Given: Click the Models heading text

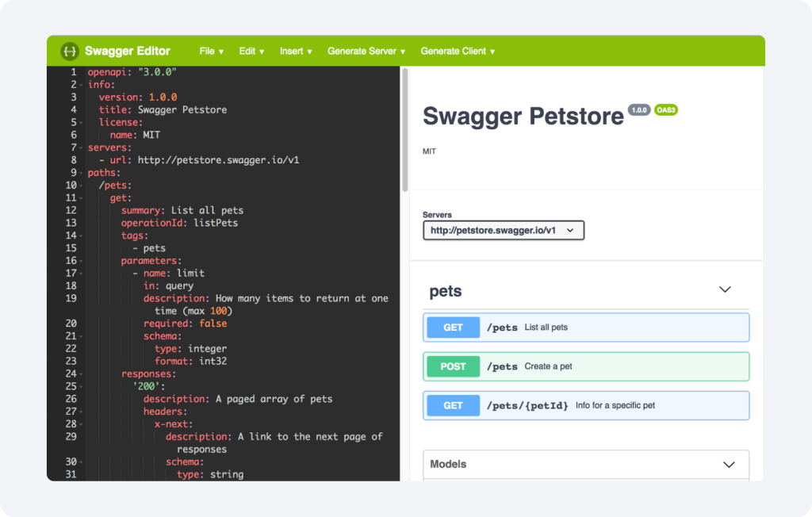Looking at the screenshot, I should click(449, 464).
